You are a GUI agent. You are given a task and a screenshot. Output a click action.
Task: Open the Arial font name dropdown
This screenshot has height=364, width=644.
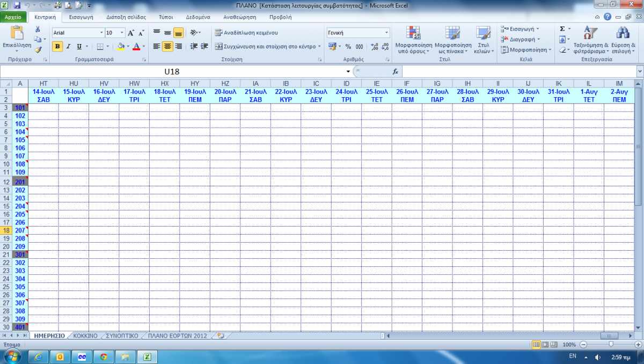[101, 33]
